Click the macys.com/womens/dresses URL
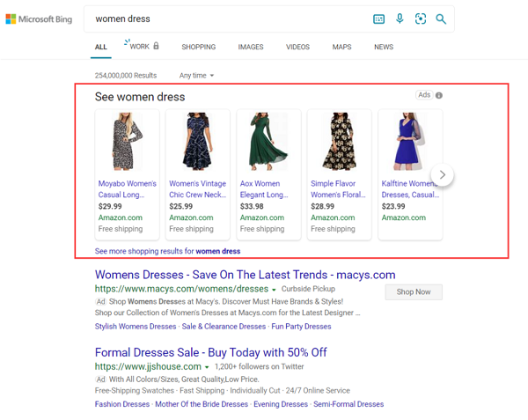This screenshot has width=528, height=420. pos(181,289)
